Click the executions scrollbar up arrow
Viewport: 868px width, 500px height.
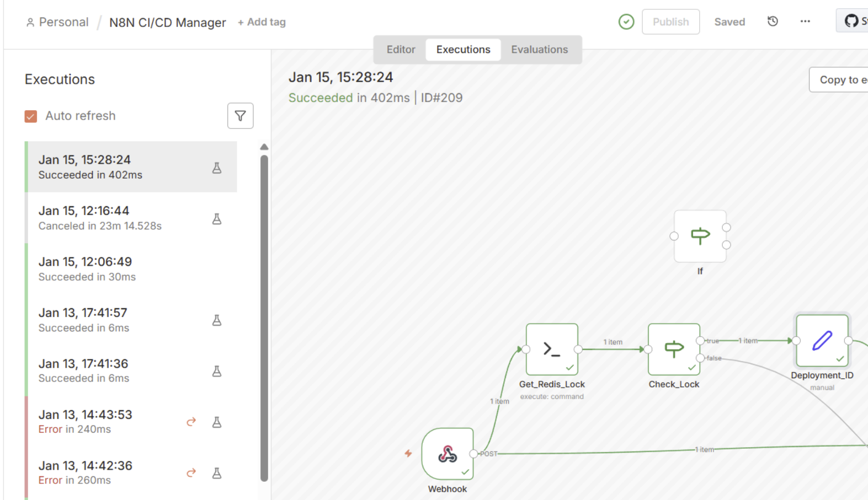264,147
